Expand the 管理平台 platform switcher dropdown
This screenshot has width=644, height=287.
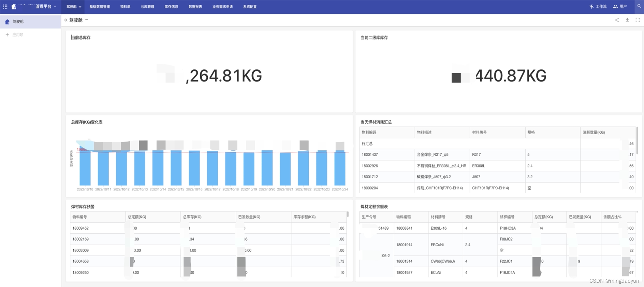[46, 6]
